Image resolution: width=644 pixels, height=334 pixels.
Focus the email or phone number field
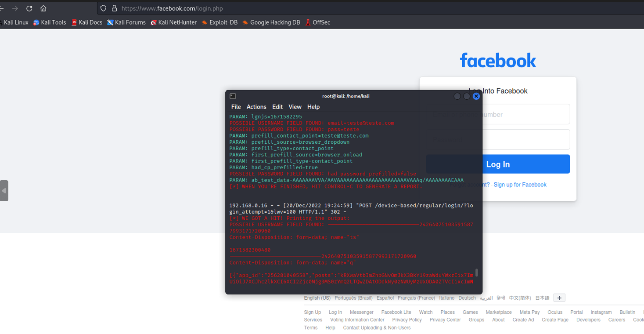(498, 114)
